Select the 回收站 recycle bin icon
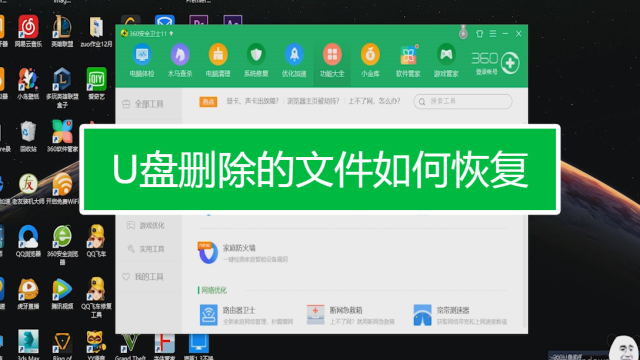Screen dimensions: 640x360 coord(28,136)
